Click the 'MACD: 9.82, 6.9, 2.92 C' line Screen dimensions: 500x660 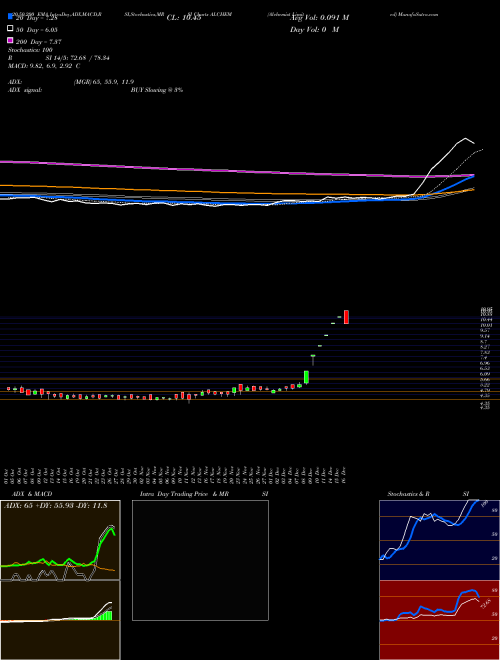click(44, 66)
